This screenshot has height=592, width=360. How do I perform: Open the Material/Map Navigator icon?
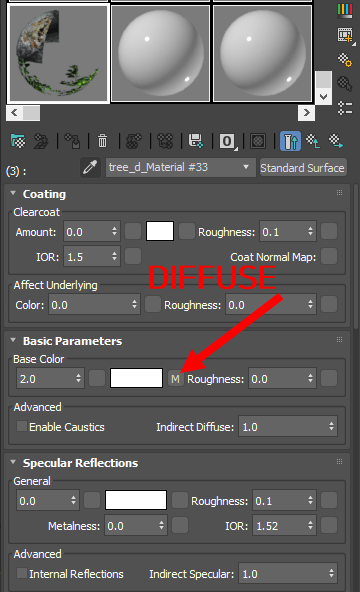tap(345, 108)
